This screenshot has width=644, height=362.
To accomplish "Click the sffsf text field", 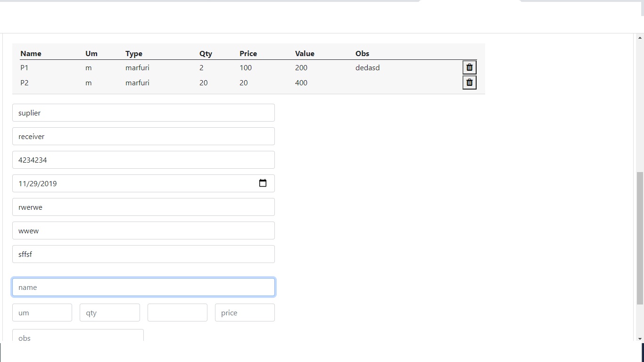I will tap(143, 254).
